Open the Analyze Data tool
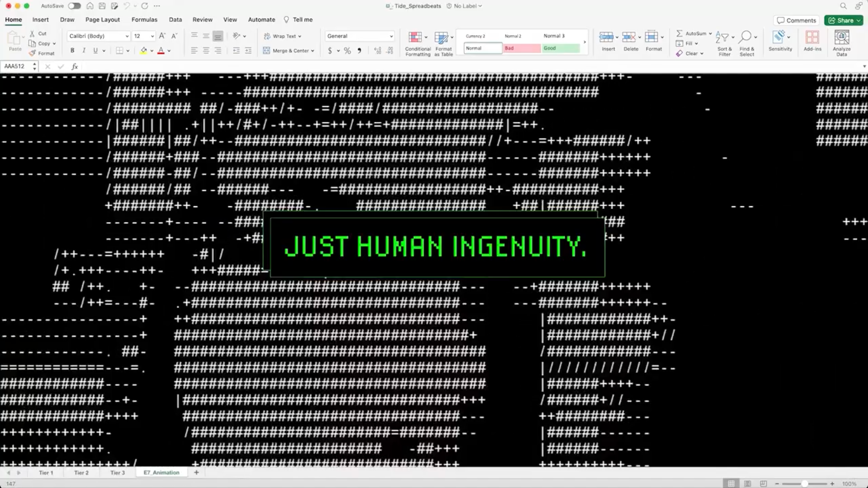This screenshot has height=488, width=868. click(841, 38)
